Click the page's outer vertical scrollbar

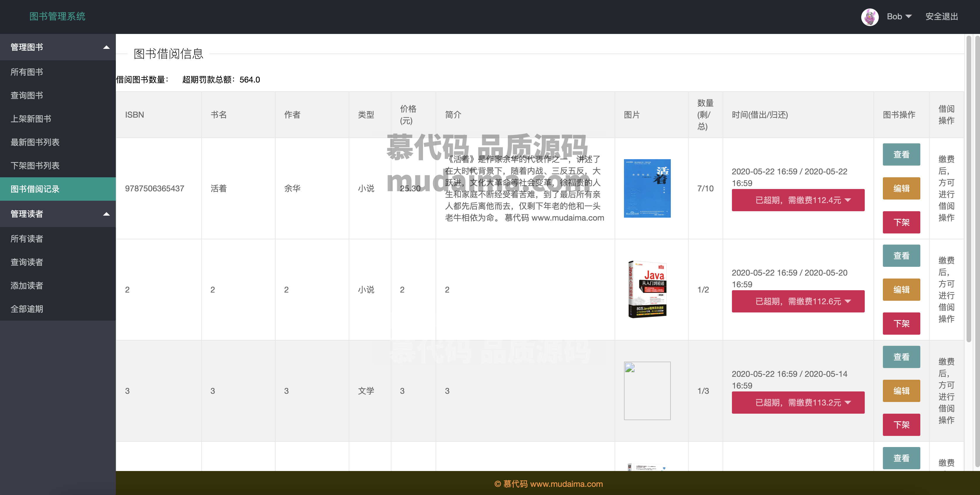coord(977,251)
